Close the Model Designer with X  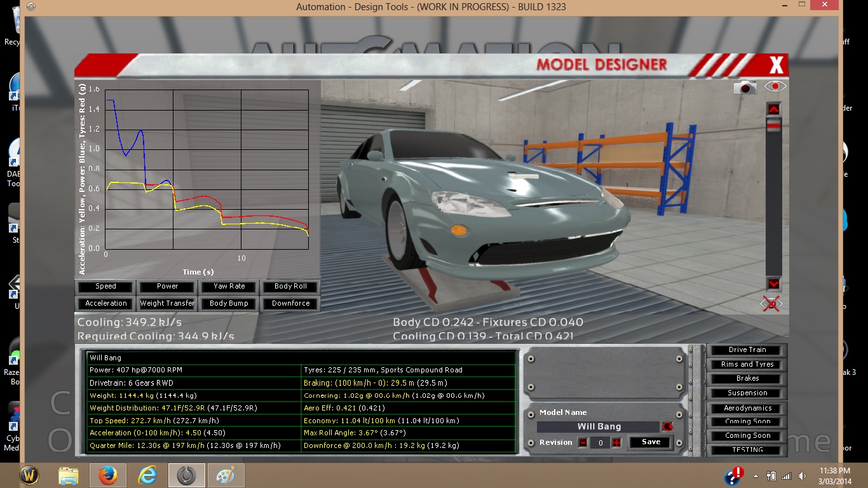click(x=776, y=65)
